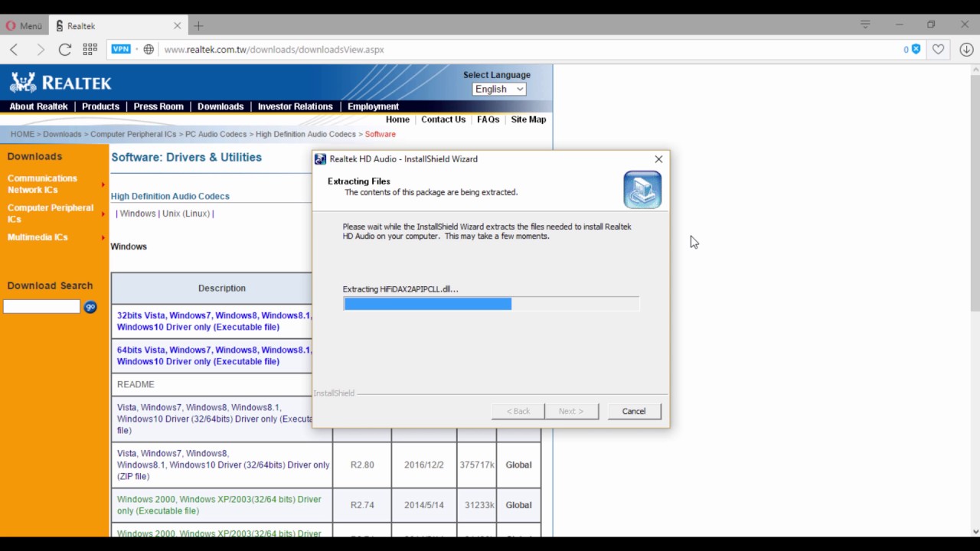Click the extraction progress bar
Image resolution: width=980 pixels, height=551 pixels.
[x=491, y=304]
